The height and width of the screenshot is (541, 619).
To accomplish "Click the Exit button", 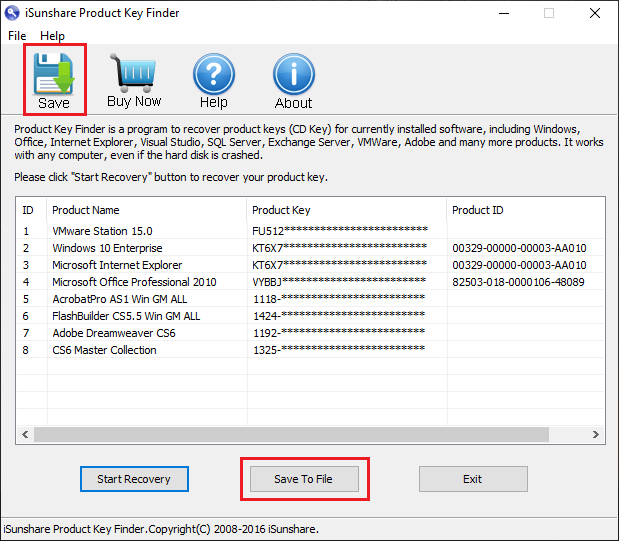I will pyautogui.click(x=473, y=479).
